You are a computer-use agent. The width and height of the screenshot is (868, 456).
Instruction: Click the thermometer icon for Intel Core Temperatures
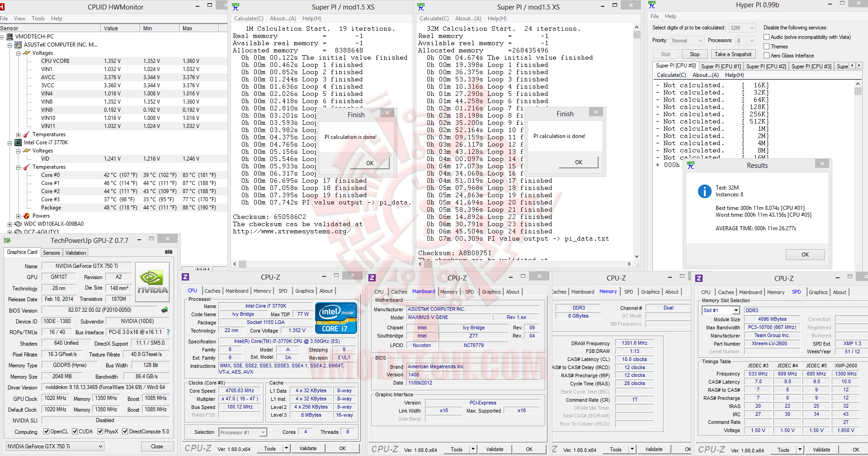pyautogui.click(x=27, y=167)
